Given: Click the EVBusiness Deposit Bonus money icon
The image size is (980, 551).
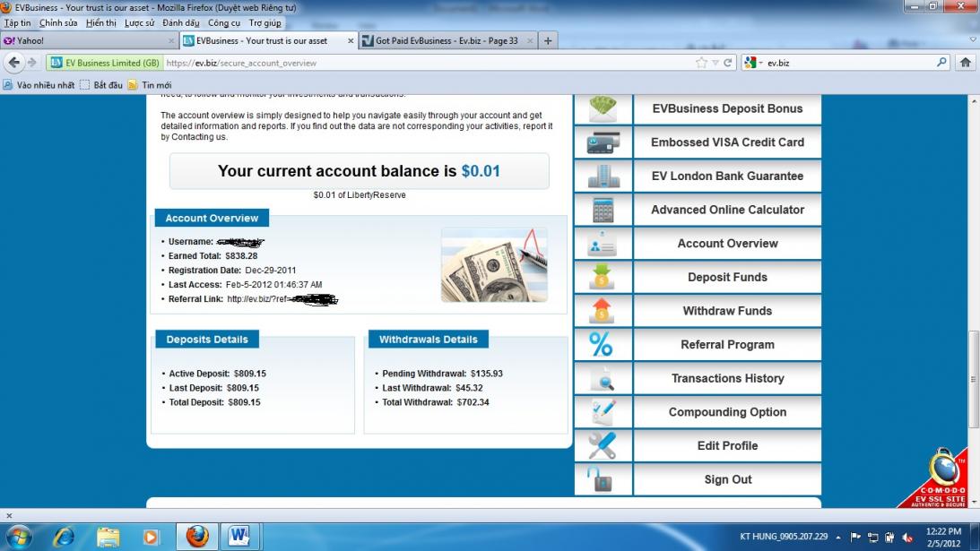Looking at the screenshot, I should coord(603,108).
